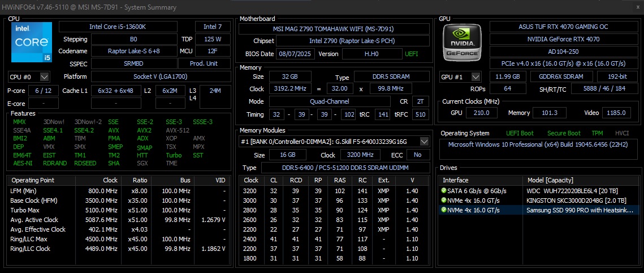Select the KINGSTON SKC3000D2048G drive row
This screenshot has height=273, width=644.
coord(539,201)
